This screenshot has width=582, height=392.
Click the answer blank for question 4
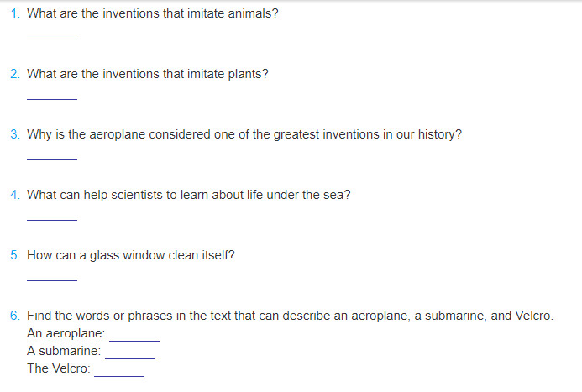(52, 215)
